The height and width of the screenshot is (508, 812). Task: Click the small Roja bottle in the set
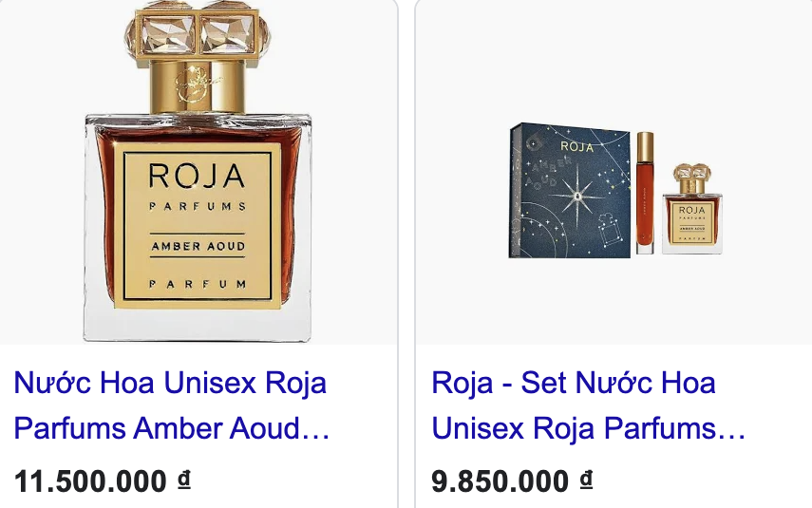point(691,209)
